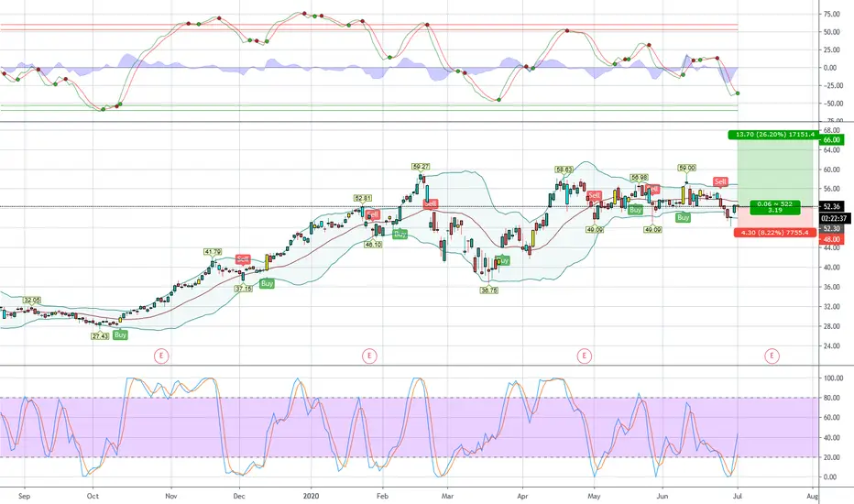Click the 46.10 pivot low label
The height and width of the screenshot is (504, 854).
coord(373,245)
